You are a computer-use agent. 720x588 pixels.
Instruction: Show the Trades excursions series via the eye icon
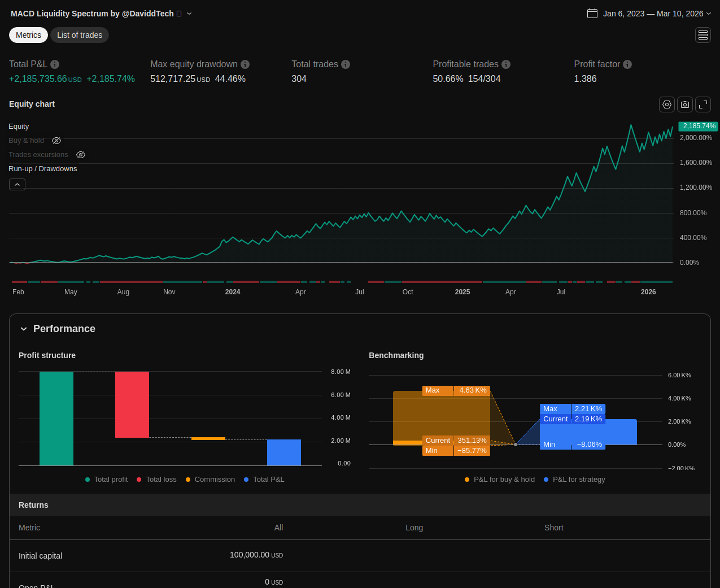[81, 155]
